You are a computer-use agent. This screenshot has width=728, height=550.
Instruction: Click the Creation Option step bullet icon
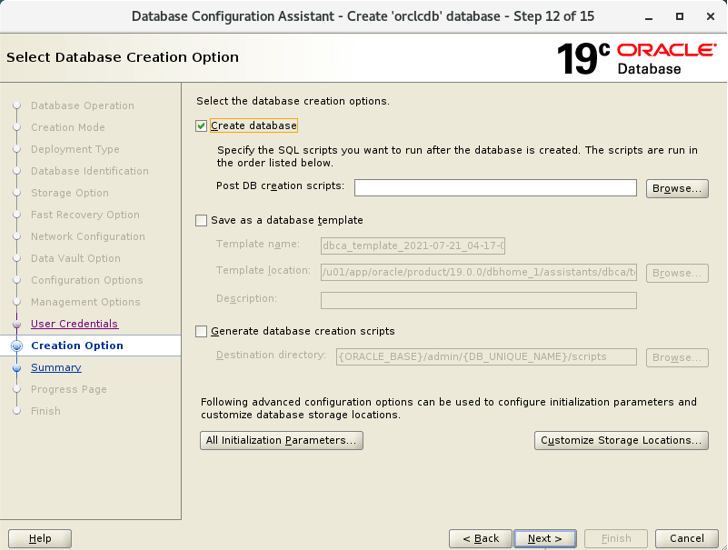click(17, 346)
